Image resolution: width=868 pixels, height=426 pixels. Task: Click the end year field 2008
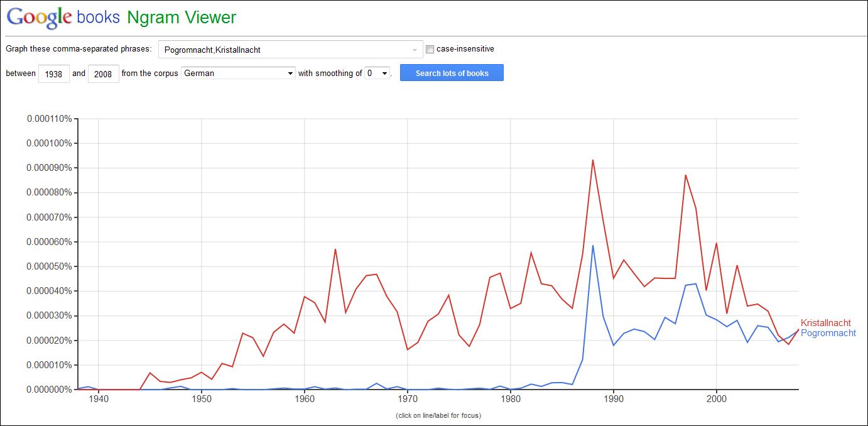point(104,74)
